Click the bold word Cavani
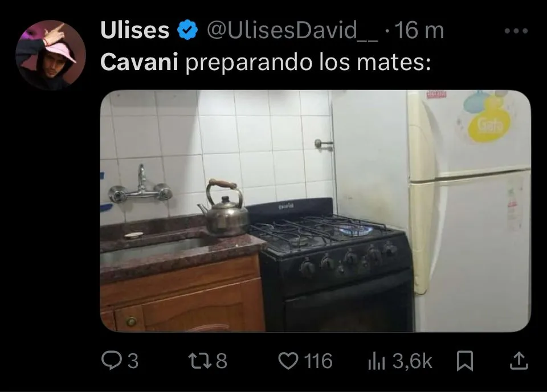Image resolution: width=547 pixels, height=392 pixels. (x=139, y=62)
